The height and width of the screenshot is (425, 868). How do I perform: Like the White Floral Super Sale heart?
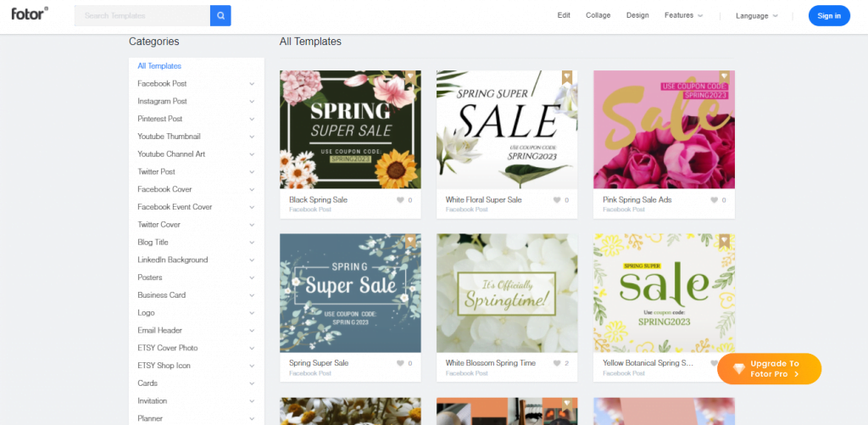coord(557,200)
